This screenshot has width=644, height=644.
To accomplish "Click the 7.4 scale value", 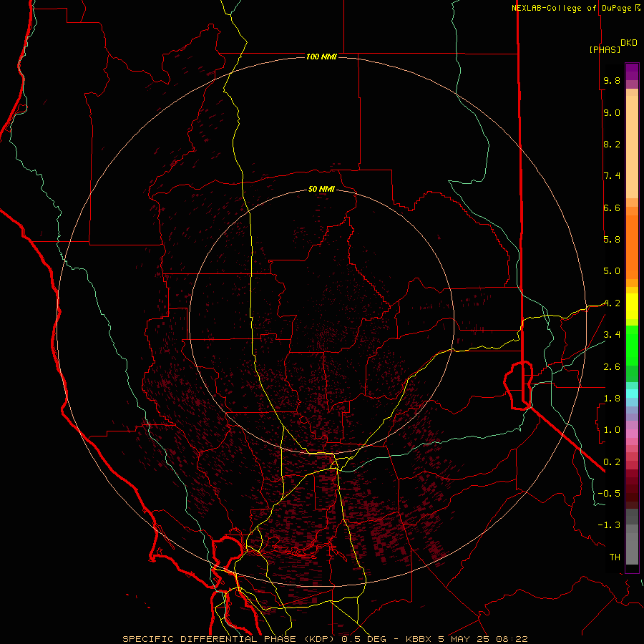I will [x=612, y=176].
